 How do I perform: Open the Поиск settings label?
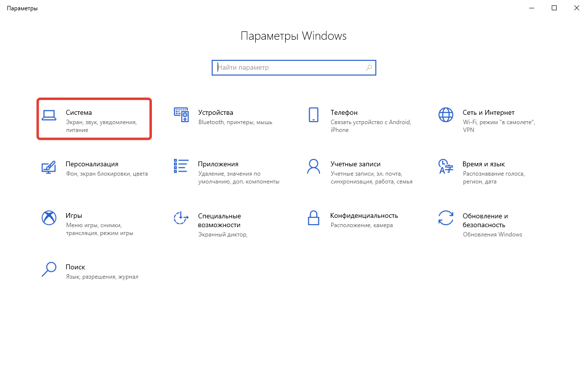tap(75, 267)
